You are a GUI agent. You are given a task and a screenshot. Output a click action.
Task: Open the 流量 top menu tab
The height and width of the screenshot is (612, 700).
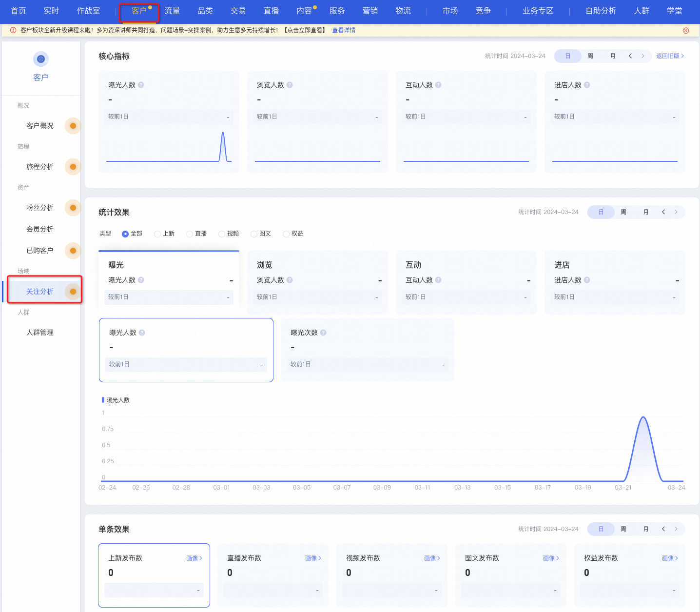[x=172, y=11]
